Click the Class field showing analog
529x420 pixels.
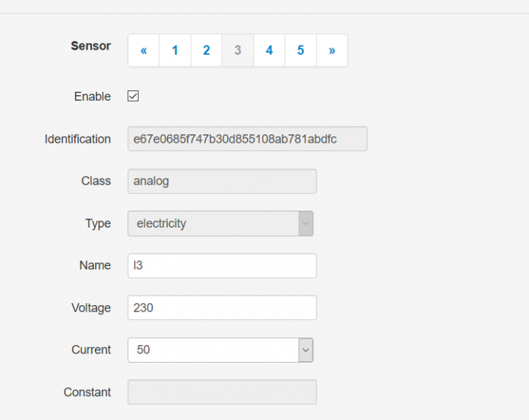pyautogui.click(x=221, y=181)
